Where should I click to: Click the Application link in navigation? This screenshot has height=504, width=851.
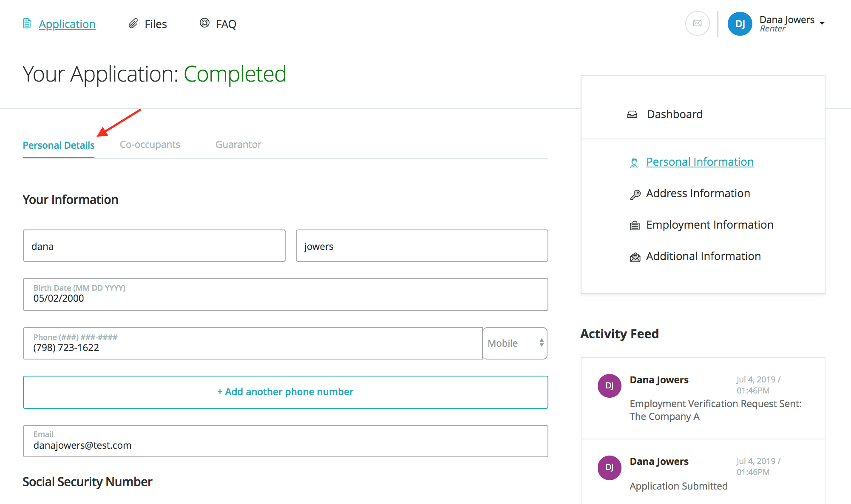click(x=67, y=24)
